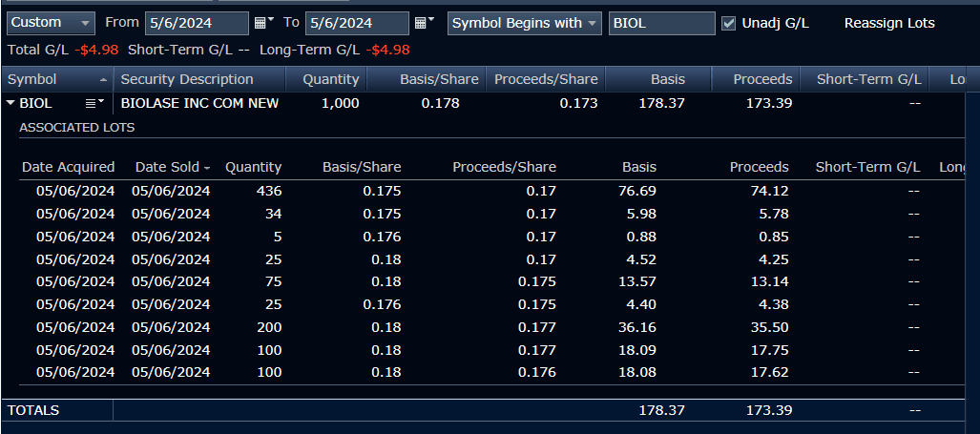Click the Reassign Lots button
980x434 pixels.
tap(889, 23)
